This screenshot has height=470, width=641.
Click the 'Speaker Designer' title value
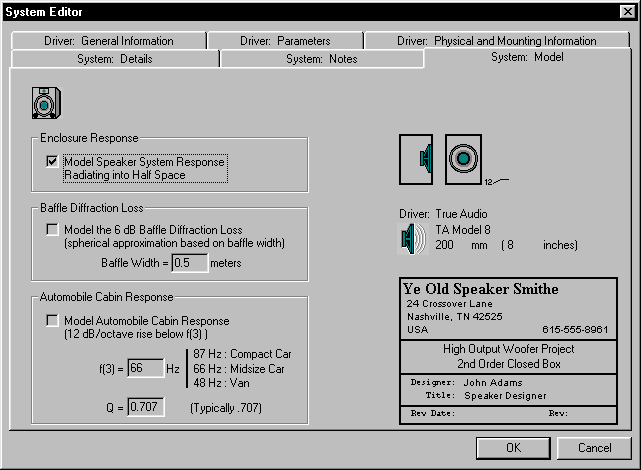[x=505, y=396]
